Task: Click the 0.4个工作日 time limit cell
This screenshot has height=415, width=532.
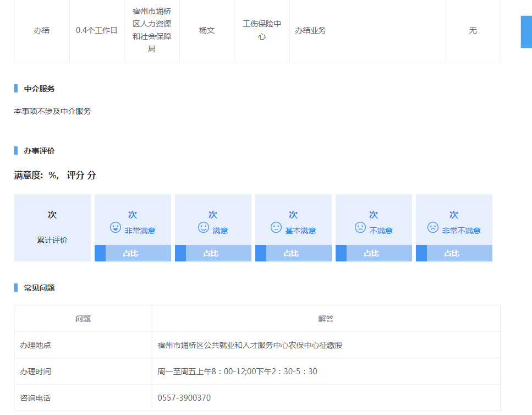Action: coord(97,30)
